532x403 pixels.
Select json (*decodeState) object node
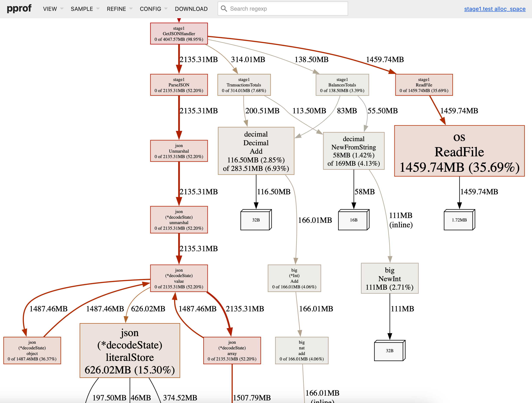click(32, 351)
